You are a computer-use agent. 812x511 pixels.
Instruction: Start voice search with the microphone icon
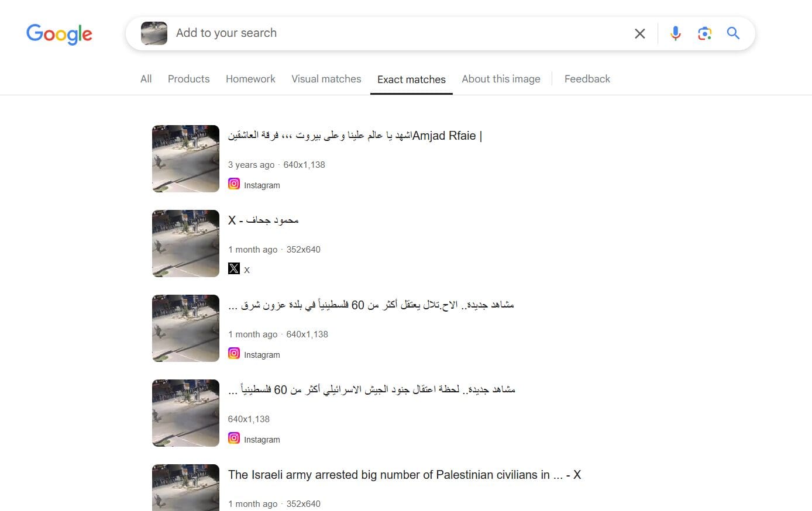pyautogui.click(x=676, y=33)
